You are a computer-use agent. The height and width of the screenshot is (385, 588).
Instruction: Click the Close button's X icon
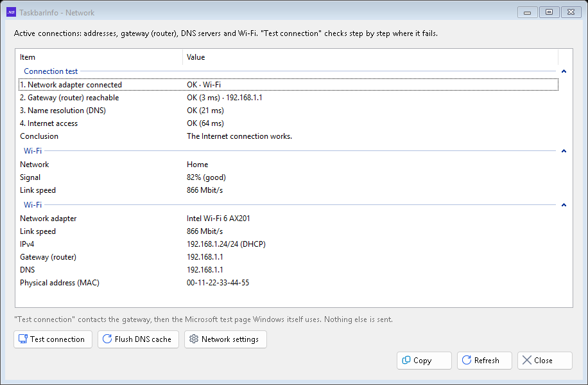tap(527, 360)
